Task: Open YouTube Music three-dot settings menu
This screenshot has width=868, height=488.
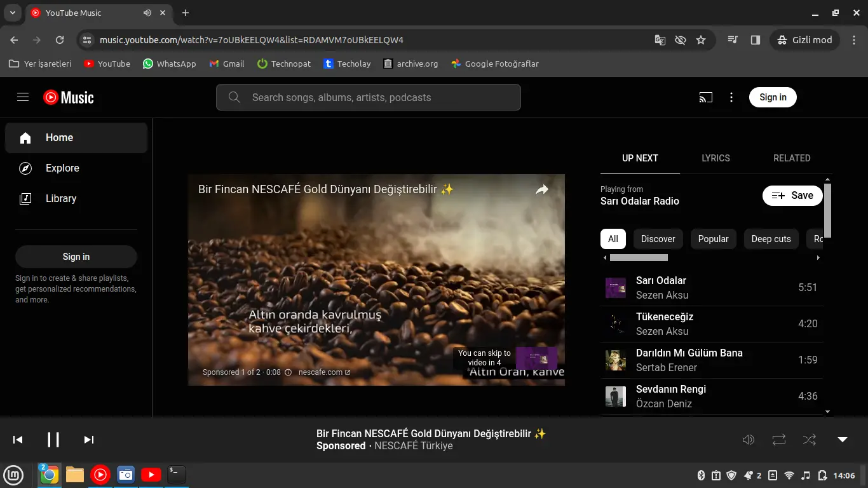Action: (x=731, y=97)
